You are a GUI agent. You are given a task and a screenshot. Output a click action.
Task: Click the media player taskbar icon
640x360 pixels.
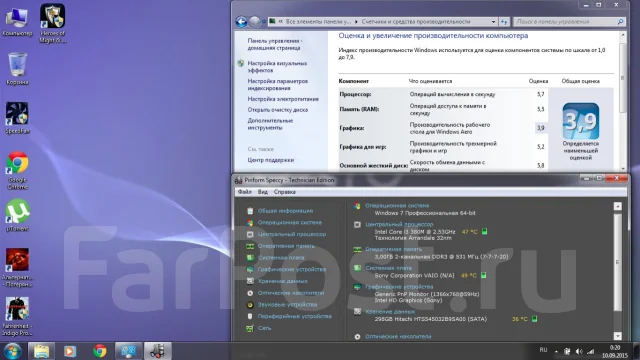point(70,351)
